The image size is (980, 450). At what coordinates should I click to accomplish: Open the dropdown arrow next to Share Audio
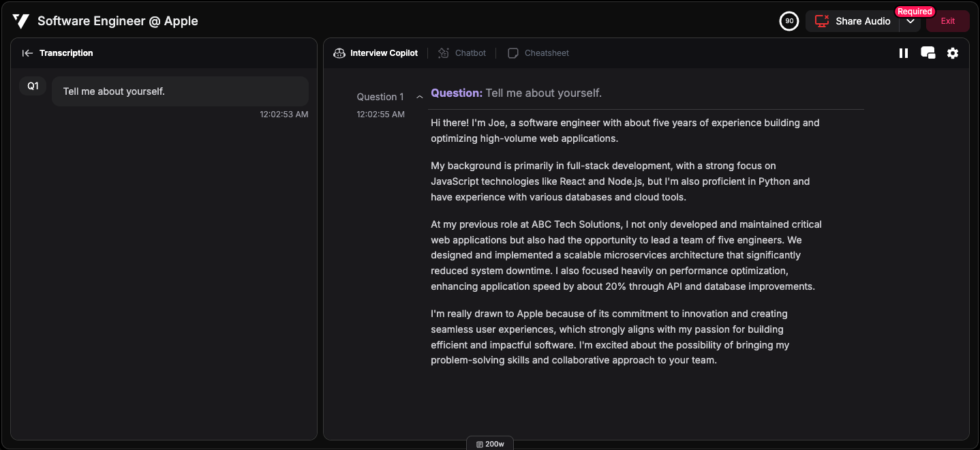pyautogui.click(x=910, y=21)
